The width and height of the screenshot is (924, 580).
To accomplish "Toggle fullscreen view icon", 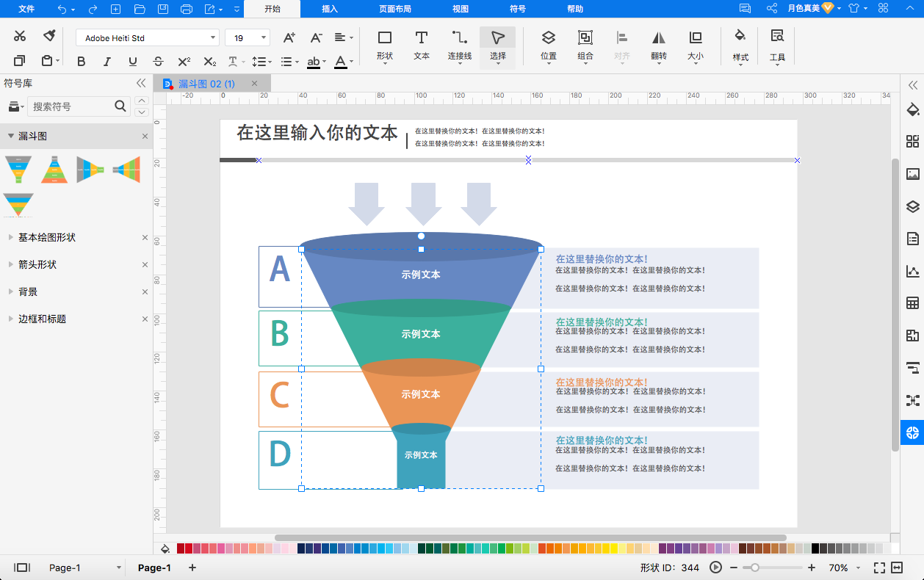I will click(x=879, y=568).
